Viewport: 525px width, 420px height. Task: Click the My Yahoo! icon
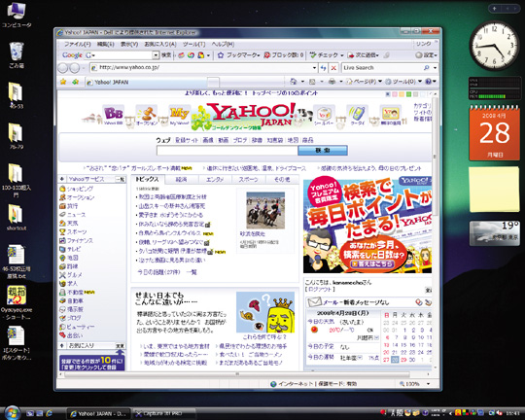[x=180, y=115]
